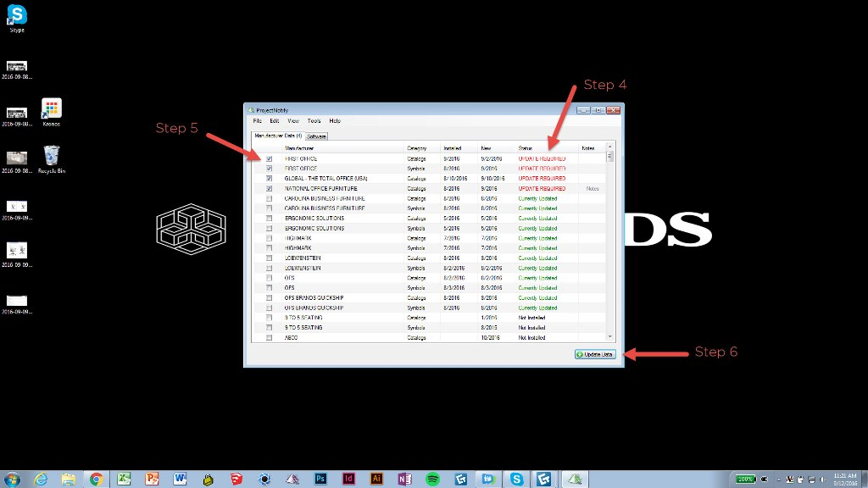
Task: Open the Kronos desktop shortcut
Action: point(52,113)
